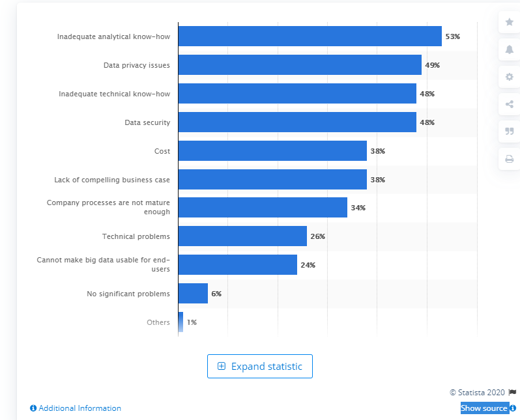520x420 pixels.
Task: Click the Company processes not mature enough bar
Action: (x=263, y=208)
